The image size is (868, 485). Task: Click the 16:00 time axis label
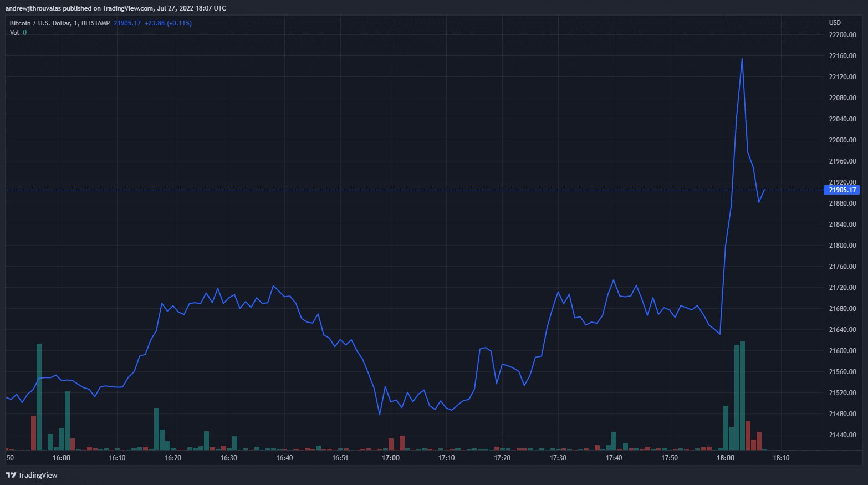click(62, 458)
